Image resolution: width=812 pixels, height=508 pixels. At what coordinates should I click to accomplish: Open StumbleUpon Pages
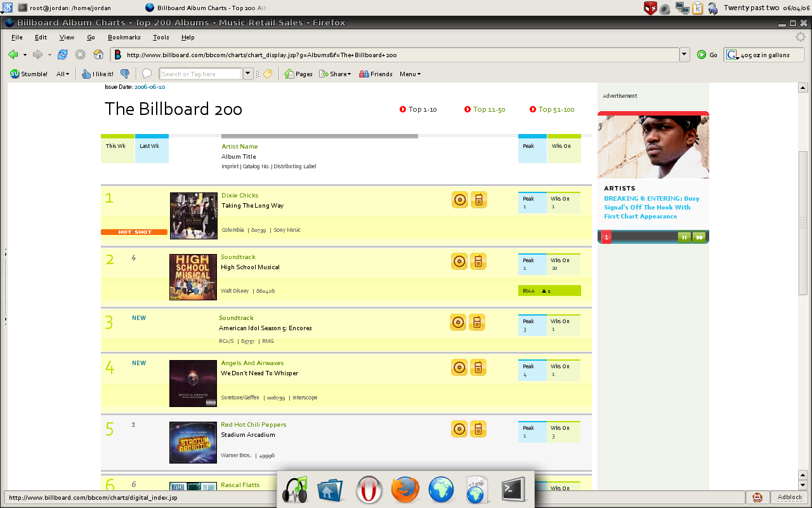pos(299,74)
